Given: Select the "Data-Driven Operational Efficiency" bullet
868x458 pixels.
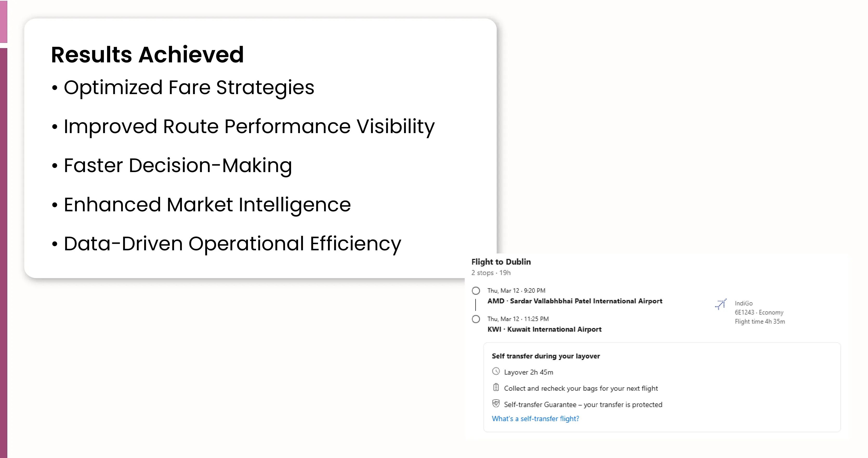Looking at the screenshot, I should pos(232,244).
